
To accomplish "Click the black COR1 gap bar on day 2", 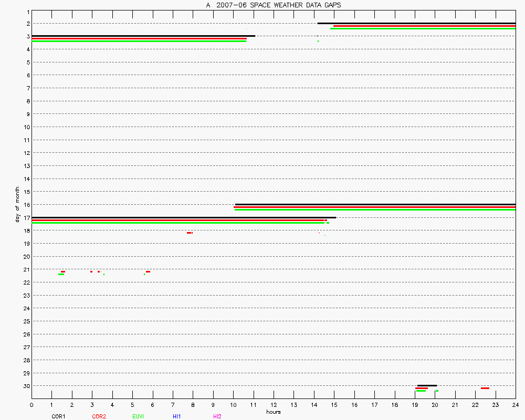I will point(416,23).
